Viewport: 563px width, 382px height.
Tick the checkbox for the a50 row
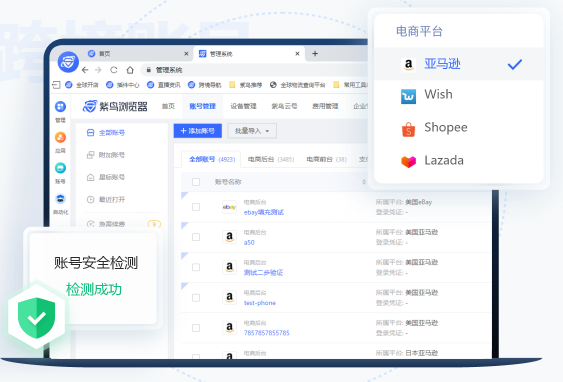click(x=196, y=237)
